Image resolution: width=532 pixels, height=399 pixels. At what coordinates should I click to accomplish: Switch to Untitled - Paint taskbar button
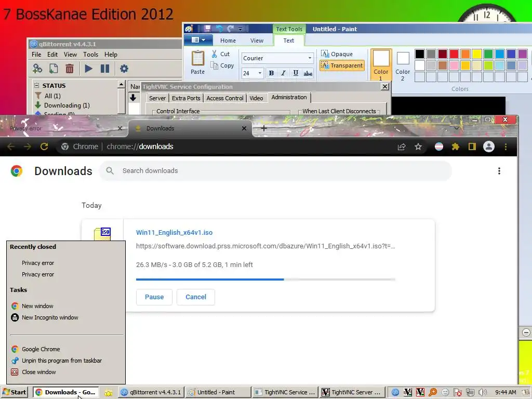218,392
